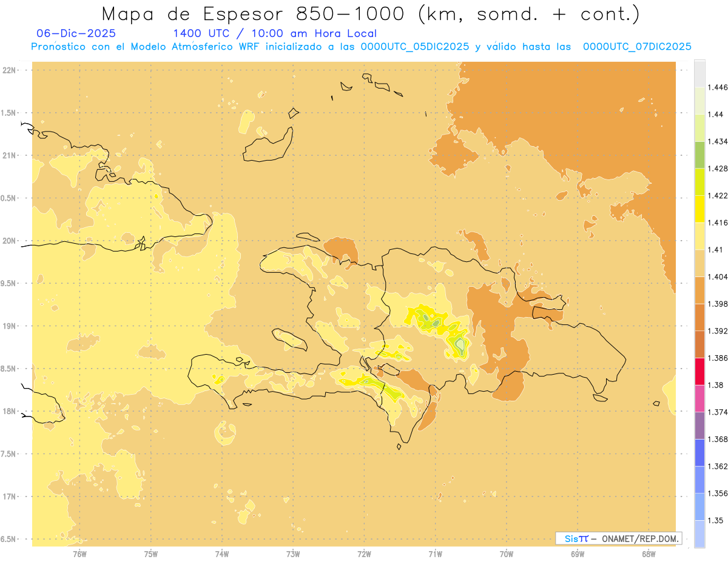This screenshot has height=562, width=728.
Task: Click the colorbar value 1.392
Action: point(718,331)
